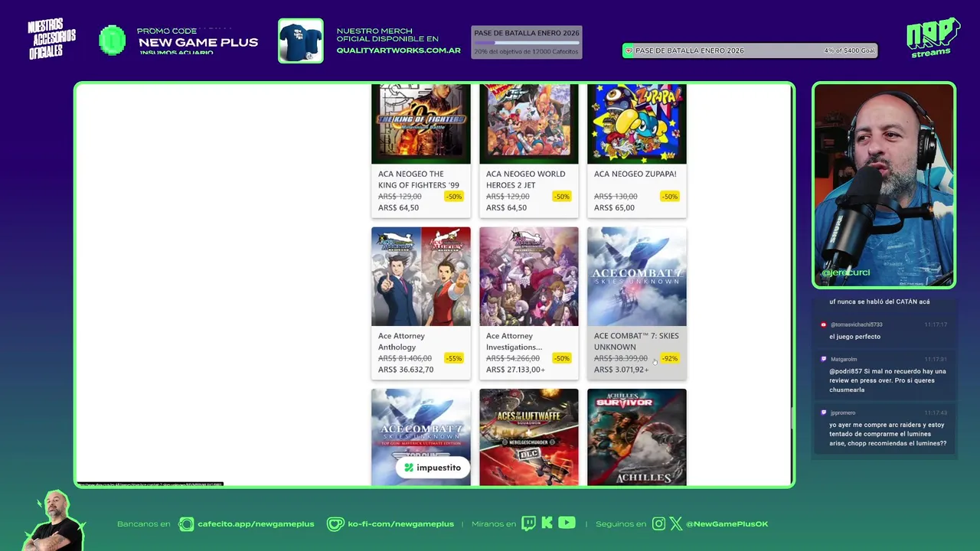Click the price AR$ 65,00

614,207
